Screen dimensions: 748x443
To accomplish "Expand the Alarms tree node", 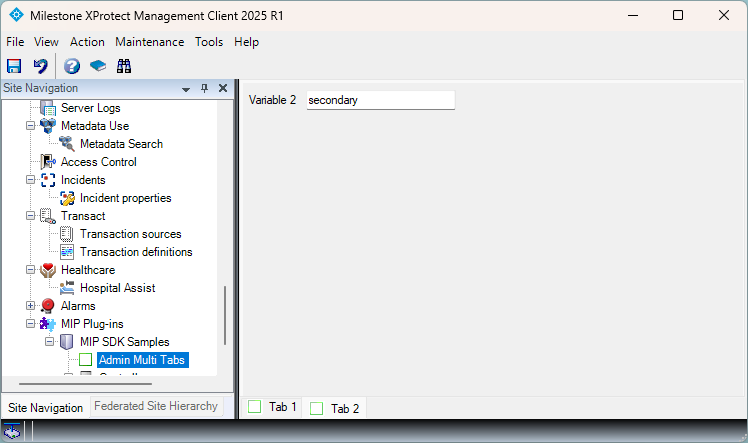I will pyautogui.click(x=30, y=306).
